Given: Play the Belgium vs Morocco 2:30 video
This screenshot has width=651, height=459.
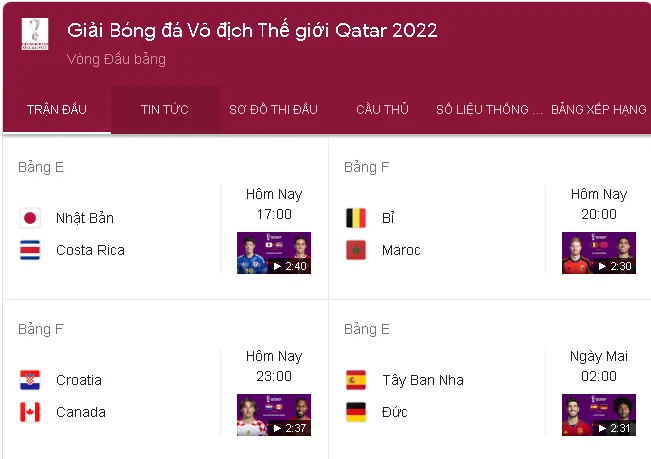Looking at the screenshot, I should 598,253.
